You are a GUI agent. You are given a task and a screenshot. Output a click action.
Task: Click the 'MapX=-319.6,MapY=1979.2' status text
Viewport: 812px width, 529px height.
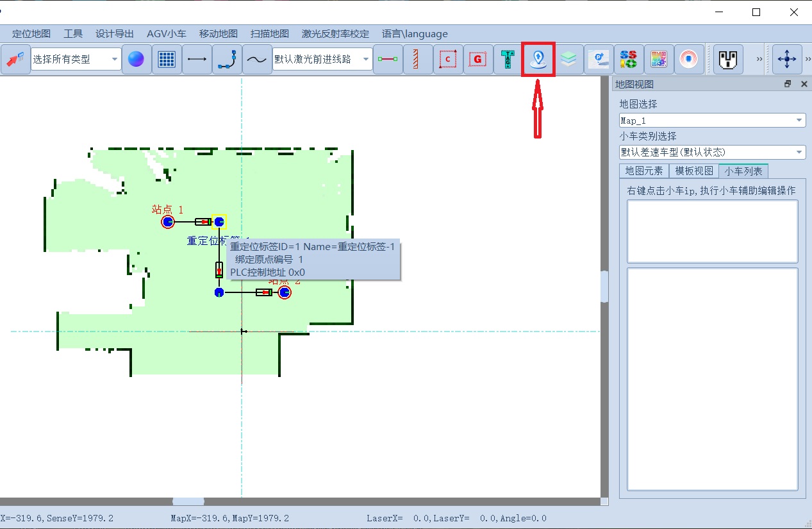pyautogui.click(x=230, y=518)
